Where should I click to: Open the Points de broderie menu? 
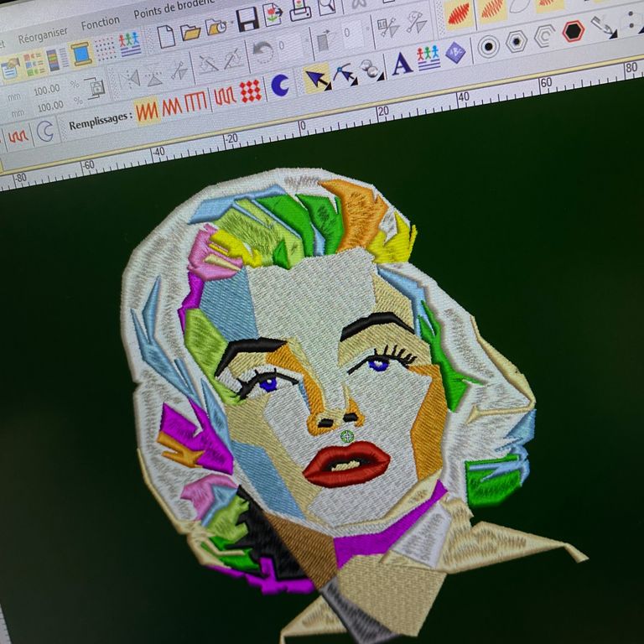pos(174,8)
